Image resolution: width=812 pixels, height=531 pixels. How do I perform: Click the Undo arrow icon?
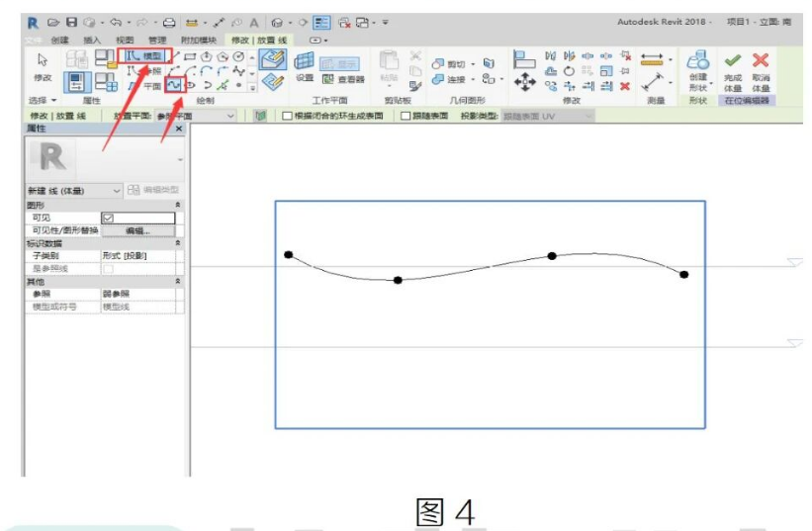(116, 23)
